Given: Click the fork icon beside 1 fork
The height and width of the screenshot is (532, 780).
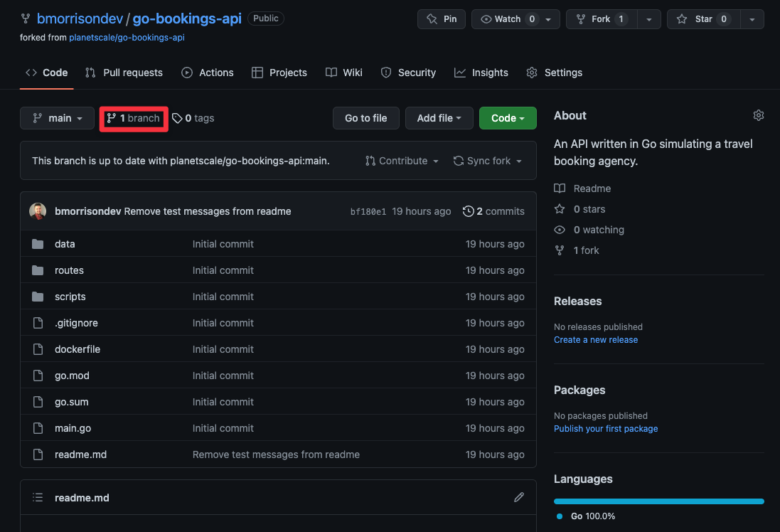Looking at the screenshot, I should 560,250.
